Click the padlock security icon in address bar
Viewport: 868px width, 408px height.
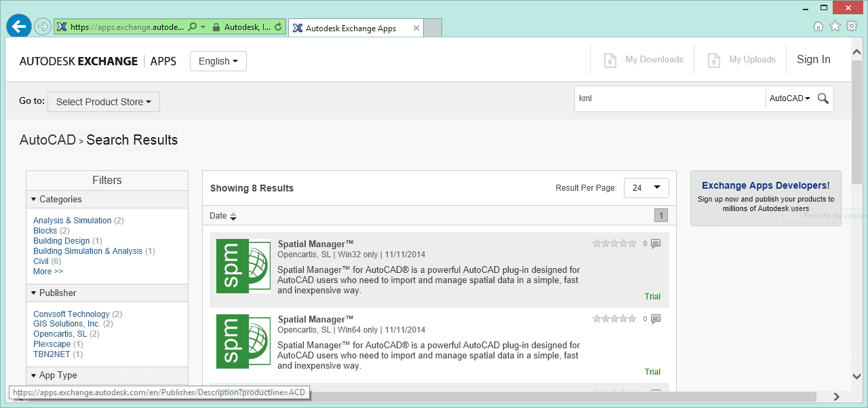[216, 27]
